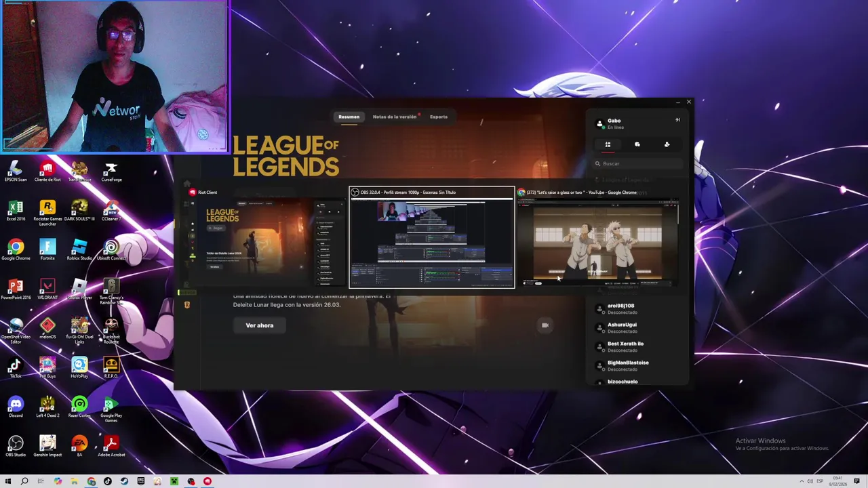Open taskbar search magnifier
Image resolution: width=868 pixels, height=488 pixels.
click(24, 481)
